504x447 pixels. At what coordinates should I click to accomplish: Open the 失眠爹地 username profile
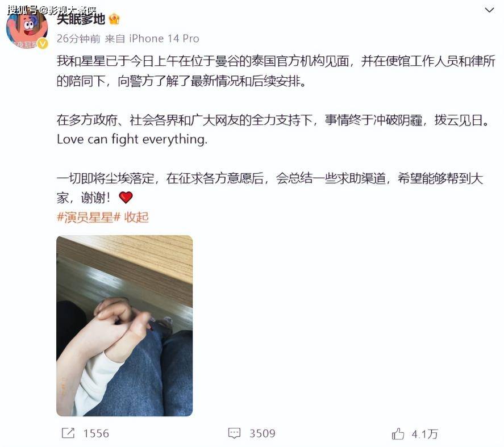tap(81, 19)
